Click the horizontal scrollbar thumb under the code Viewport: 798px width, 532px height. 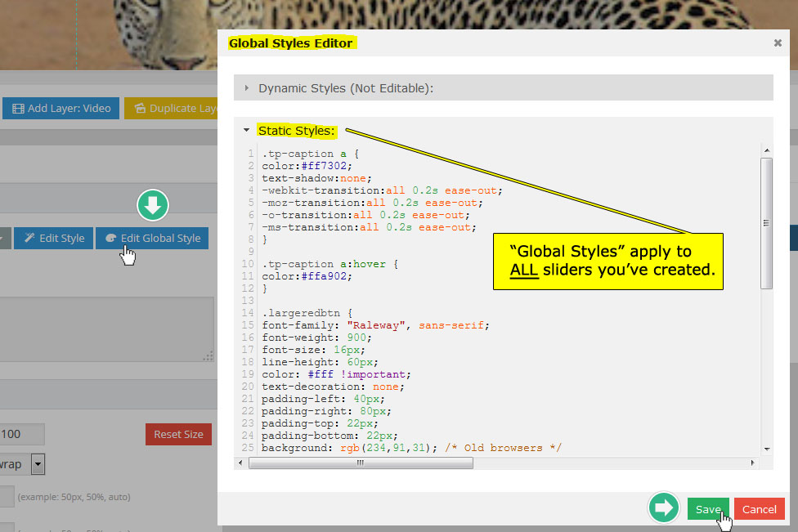360,463
